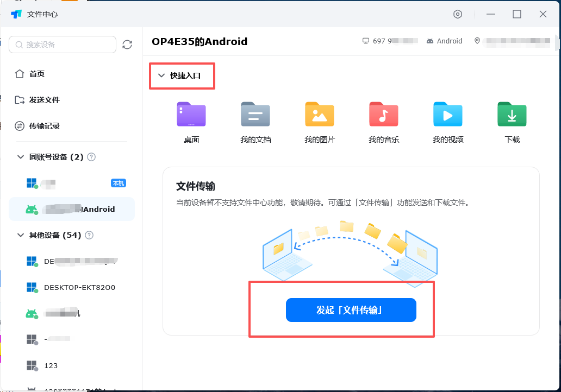Open help for 同账号设备

[x=90, y=157]
